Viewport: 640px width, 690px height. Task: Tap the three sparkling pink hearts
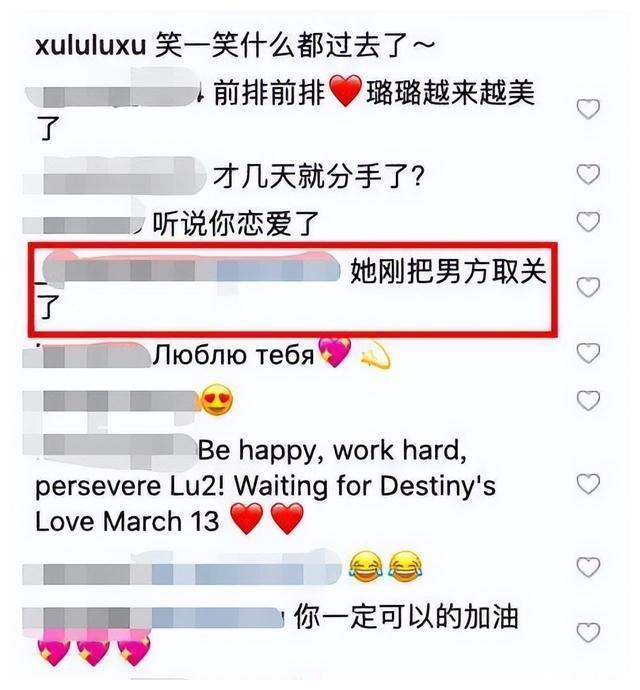pyautogui.click(x=94, y=649)
